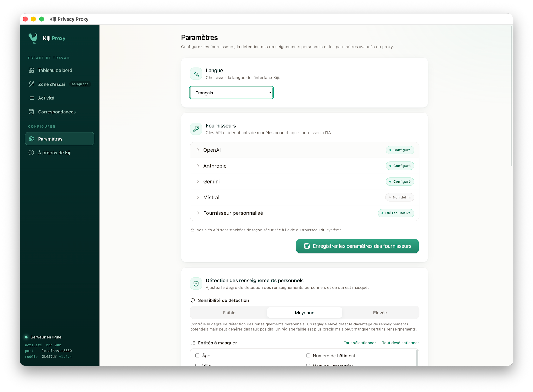This screenshot has height=392, width=533.
Task: Click the Gemini Configuré status badge
Action: [400, 181]
